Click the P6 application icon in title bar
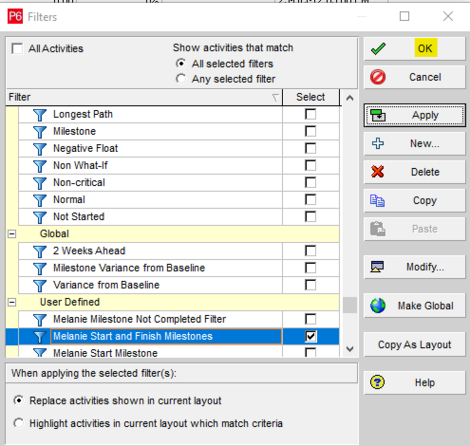Viewport: 470px width, 446px height. click(15, 16)
